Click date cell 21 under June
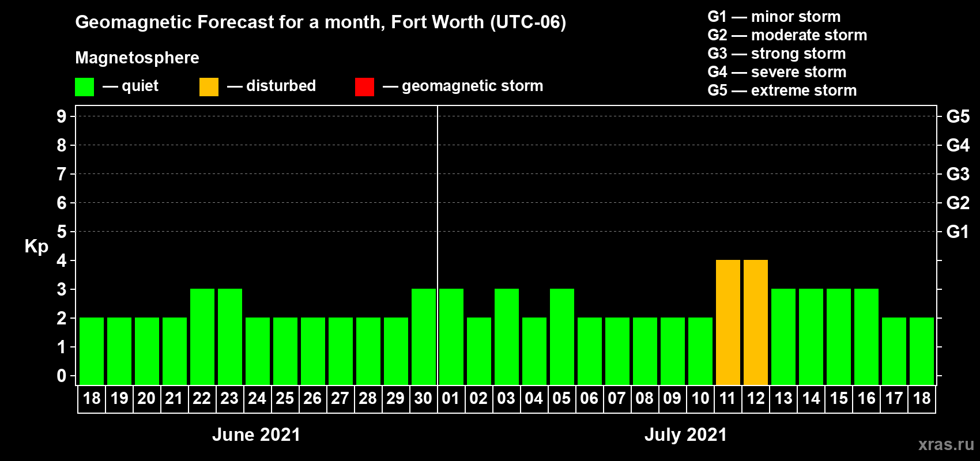Viewport: 980px width, 461px height. point(175,399)
